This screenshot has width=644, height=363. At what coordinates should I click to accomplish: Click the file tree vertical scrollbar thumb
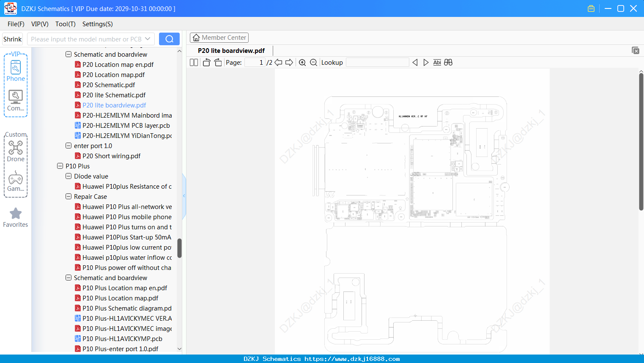(x=179, y=248)
